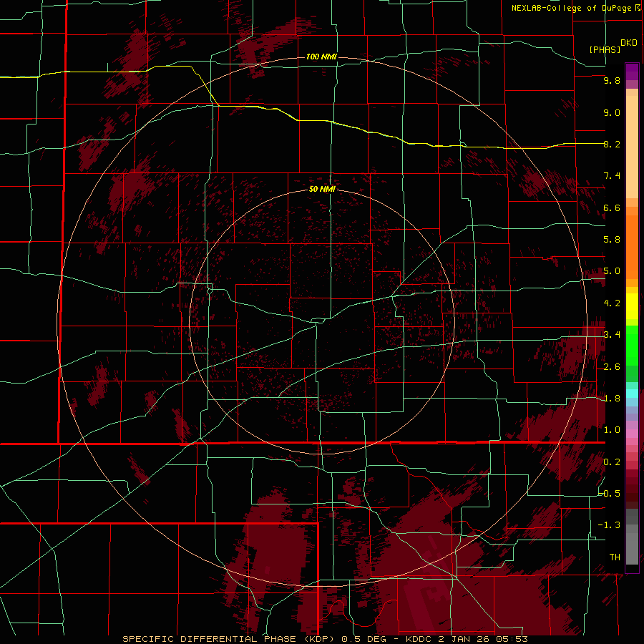Viewport: 644px width, 644px height.
Task: Click the TH threshold label in legend
Action: coord(615,557)
